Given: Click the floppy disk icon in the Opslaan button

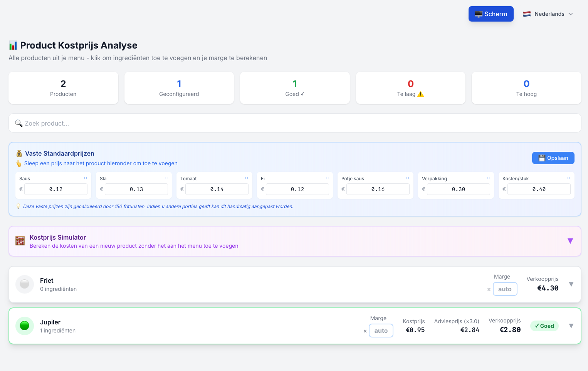Looking at the screenshot, I should [542, 158].
